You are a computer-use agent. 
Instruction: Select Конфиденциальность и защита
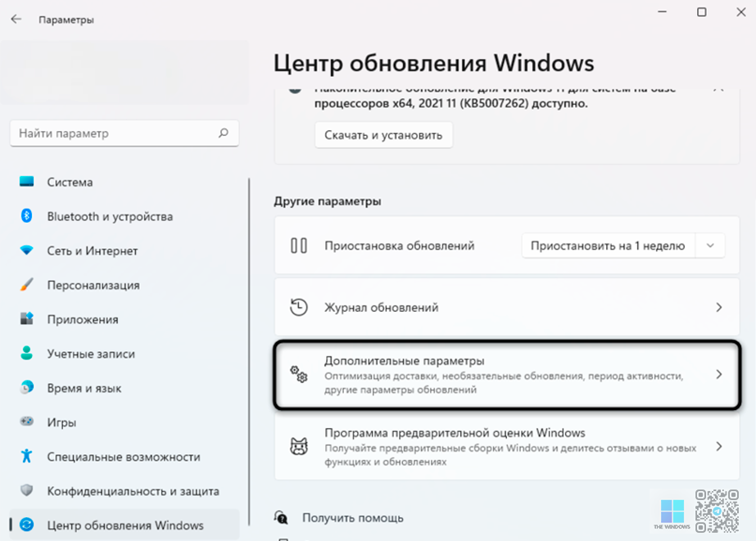124,491
